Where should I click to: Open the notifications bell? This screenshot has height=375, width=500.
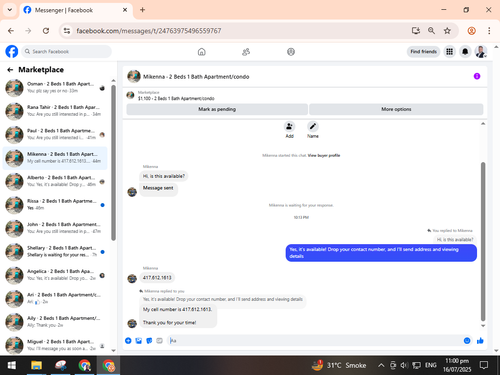(x=465, y=52)
